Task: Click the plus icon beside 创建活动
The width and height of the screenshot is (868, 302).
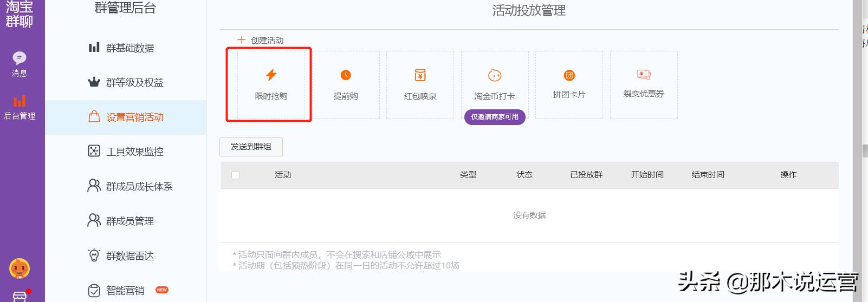Action: click(x=242, y=40)
